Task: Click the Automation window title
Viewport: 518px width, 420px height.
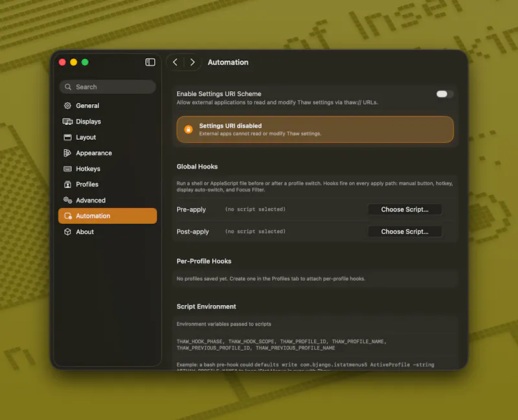Action: click(x=228, y=62)
